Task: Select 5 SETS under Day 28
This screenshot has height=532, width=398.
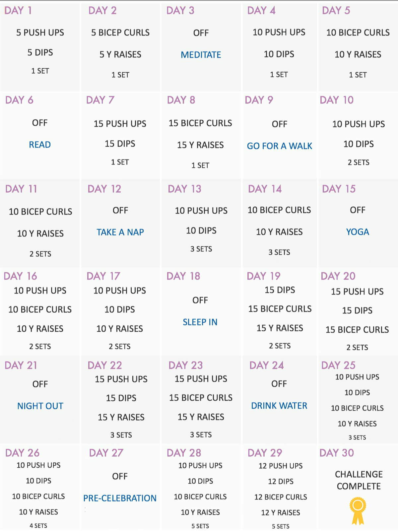Action: (200, 526)
